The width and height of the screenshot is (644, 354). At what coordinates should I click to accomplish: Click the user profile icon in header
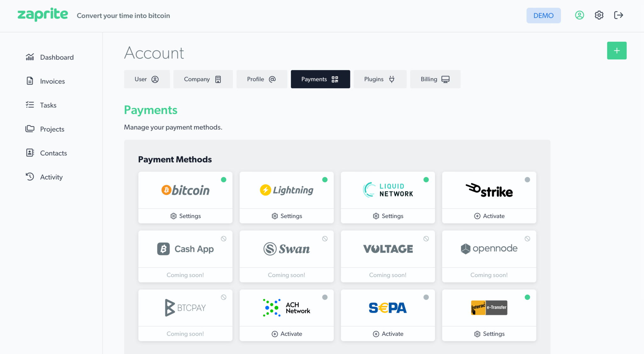point(579,15)
